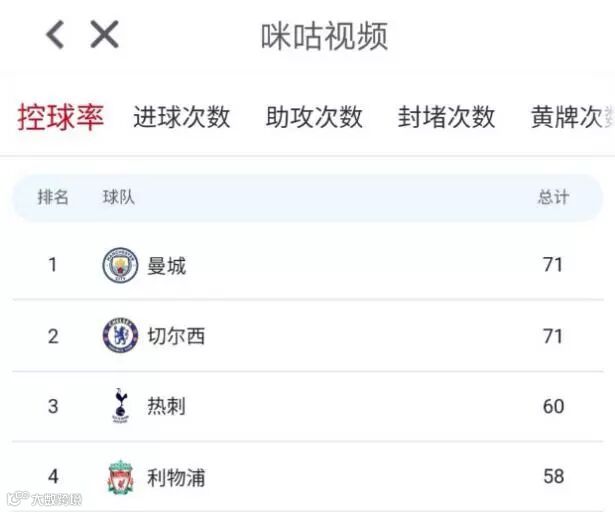Switch to the 封堵次数 tab
Viewport: 615px width, 512px height.
(x=446, y=117)
